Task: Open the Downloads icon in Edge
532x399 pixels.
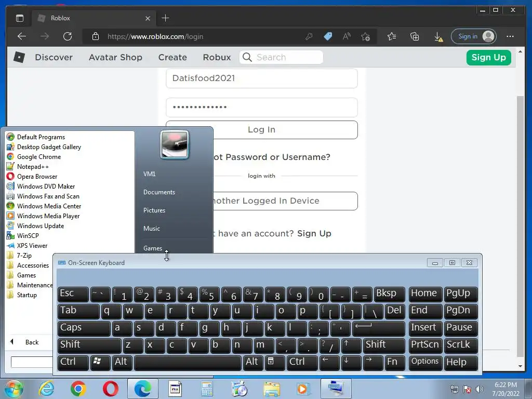Action: tap(438, 37)
